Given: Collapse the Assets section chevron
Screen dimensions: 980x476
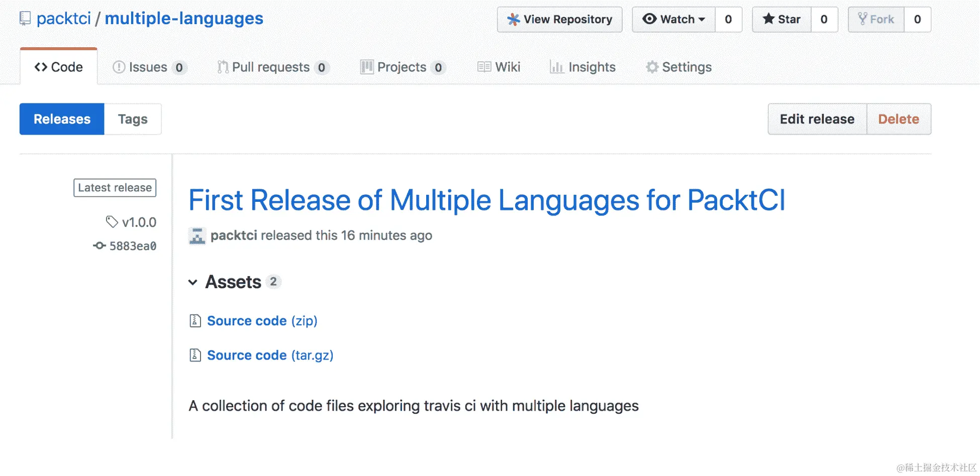Looking at the screenshot, I should (193, 282).
